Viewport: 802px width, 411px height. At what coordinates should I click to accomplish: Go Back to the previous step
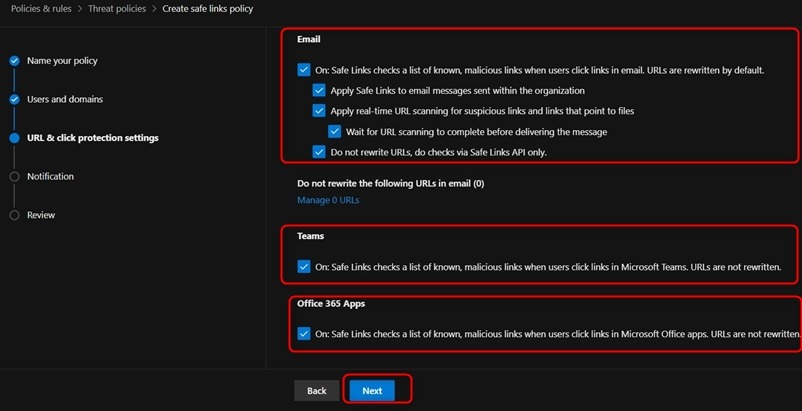317,391
